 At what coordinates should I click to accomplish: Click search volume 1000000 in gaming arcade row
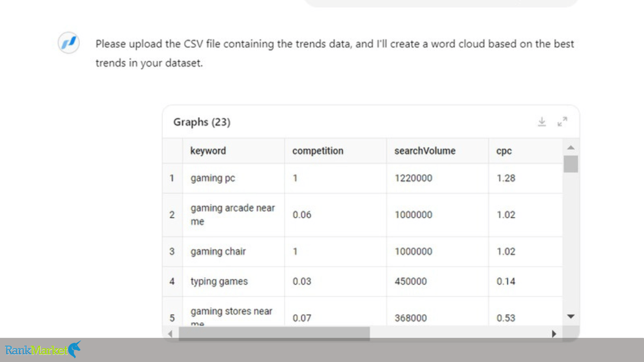pos(438,215)
